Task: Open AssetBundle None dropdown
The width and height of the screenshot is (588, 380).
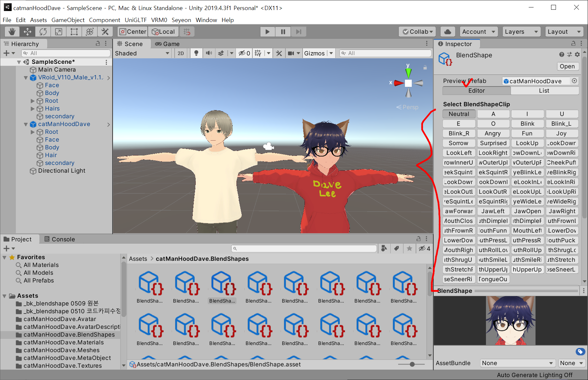Action: [x=518, y=363]
